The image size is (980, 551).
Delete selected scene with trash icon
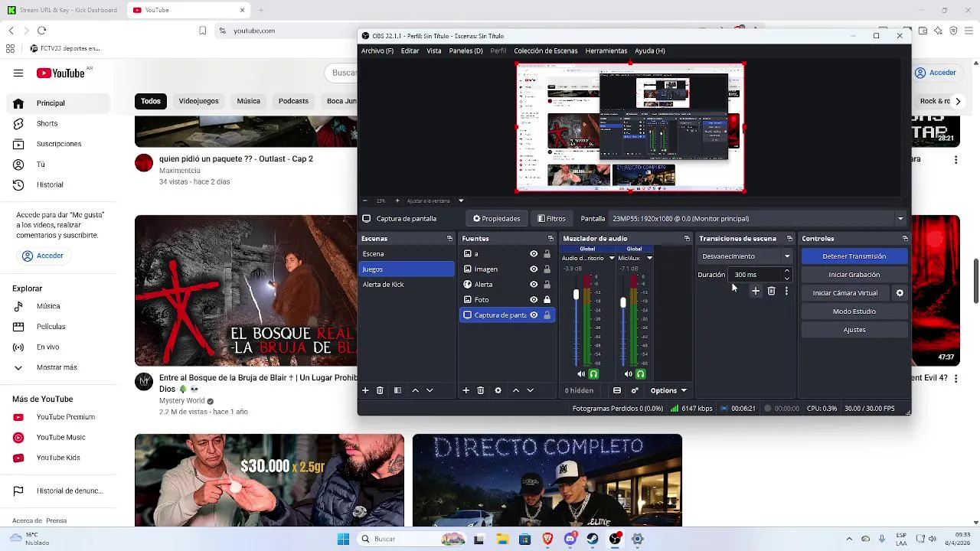click(x=380, y=390)
